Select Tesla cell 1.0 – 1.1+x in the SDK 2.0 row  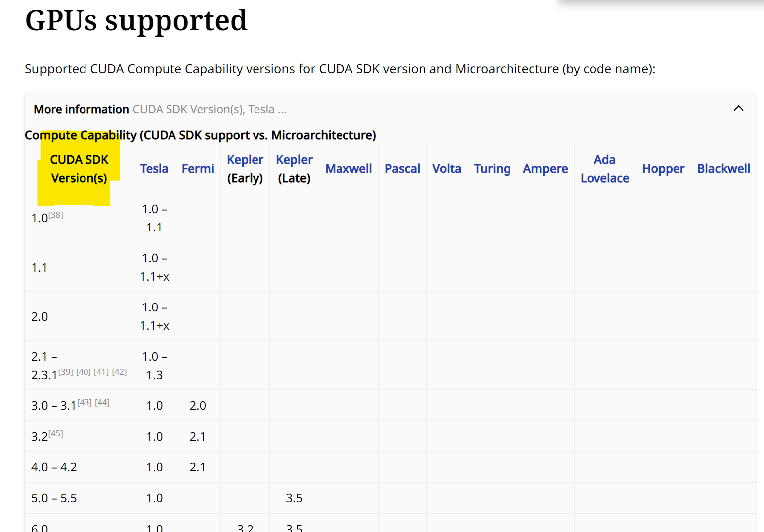pos(154,316)
